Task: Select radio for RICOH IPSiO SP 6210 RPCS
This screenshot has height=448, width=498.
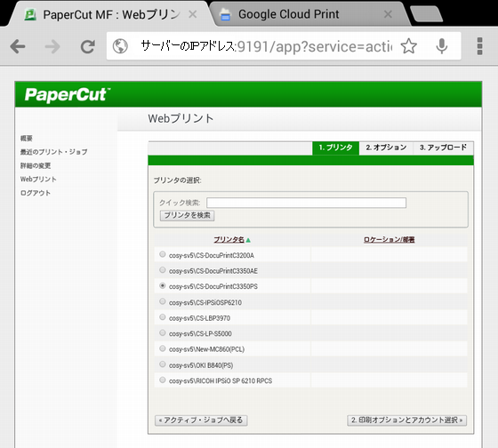Action: coord(162,380)
